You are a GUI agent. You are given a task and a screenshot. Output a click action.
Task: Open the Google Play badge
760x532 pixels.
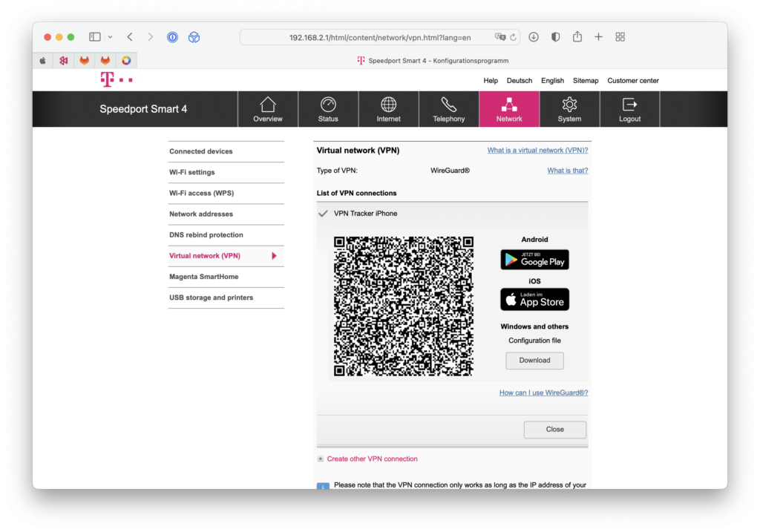534,260
